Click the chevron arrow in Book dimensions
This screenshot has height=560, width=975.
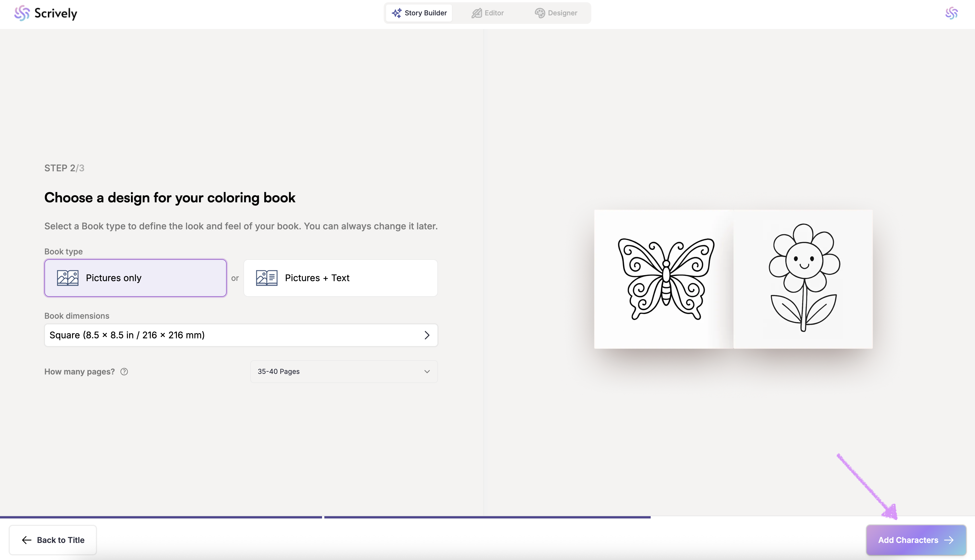(x=427, y=335)
